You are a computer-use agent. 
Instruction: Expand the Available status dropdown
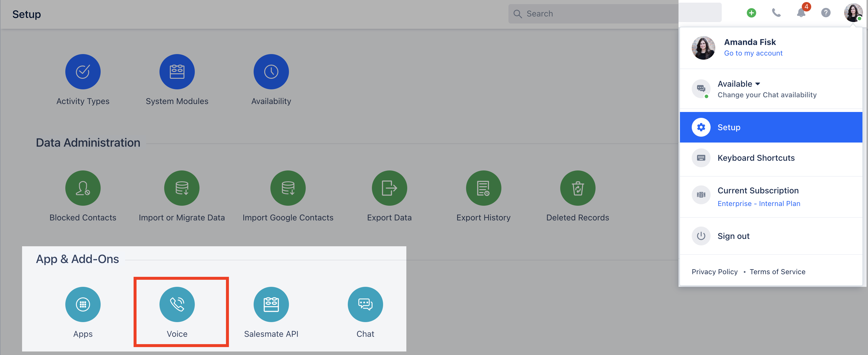739,84
